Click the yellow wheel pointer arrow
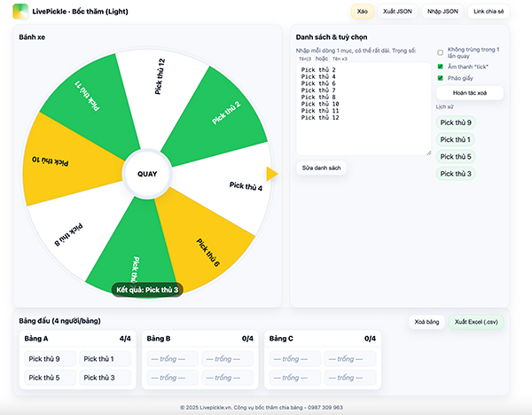This screenshot has height=415, width=532. [272, 173]
